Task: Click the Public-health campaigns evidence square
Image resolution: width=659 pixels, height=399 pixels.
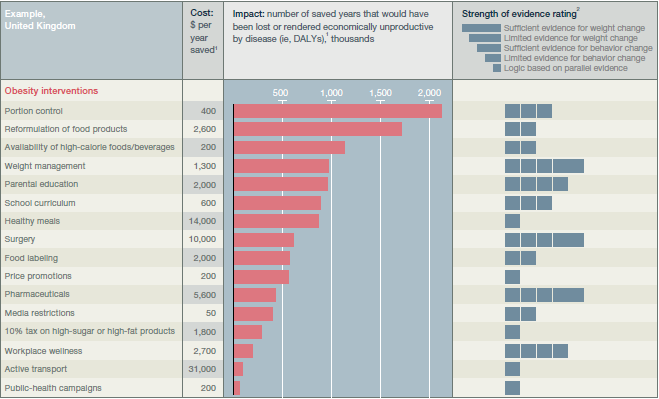Action: pyautogui.click(x=512, y=388)
